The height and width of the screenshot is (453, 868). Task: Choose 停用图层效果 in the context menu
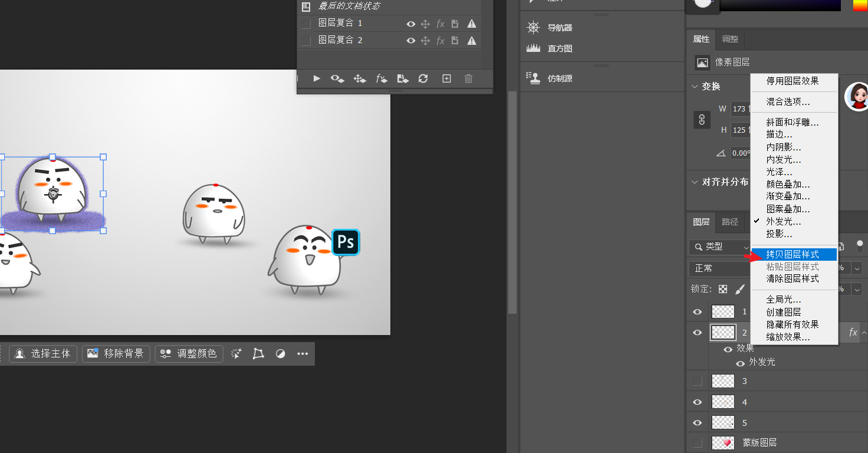(794, 81)
